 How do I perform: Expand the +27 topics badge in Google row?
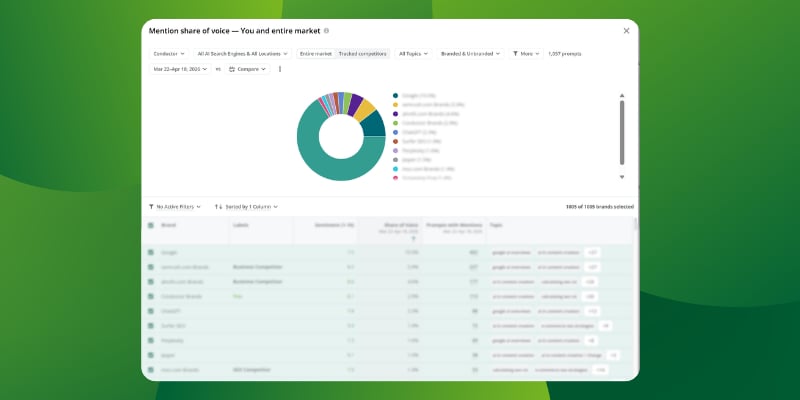592,252
